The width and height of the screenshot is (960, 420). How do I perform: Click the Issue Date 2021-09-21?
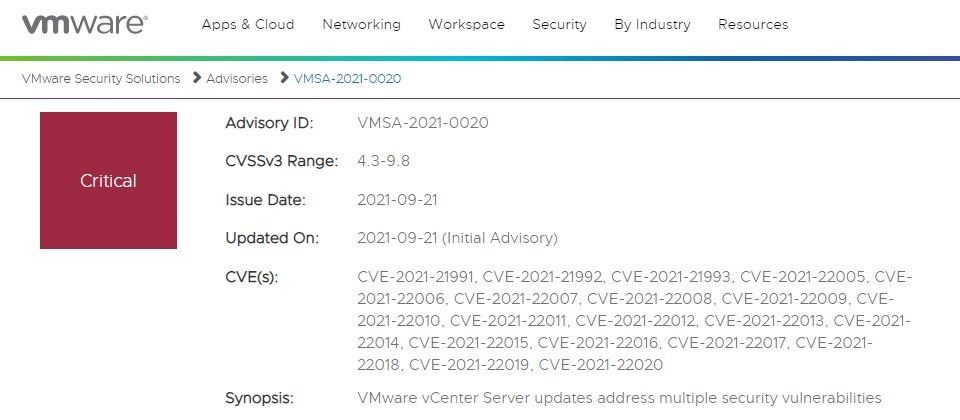(397, 200)
